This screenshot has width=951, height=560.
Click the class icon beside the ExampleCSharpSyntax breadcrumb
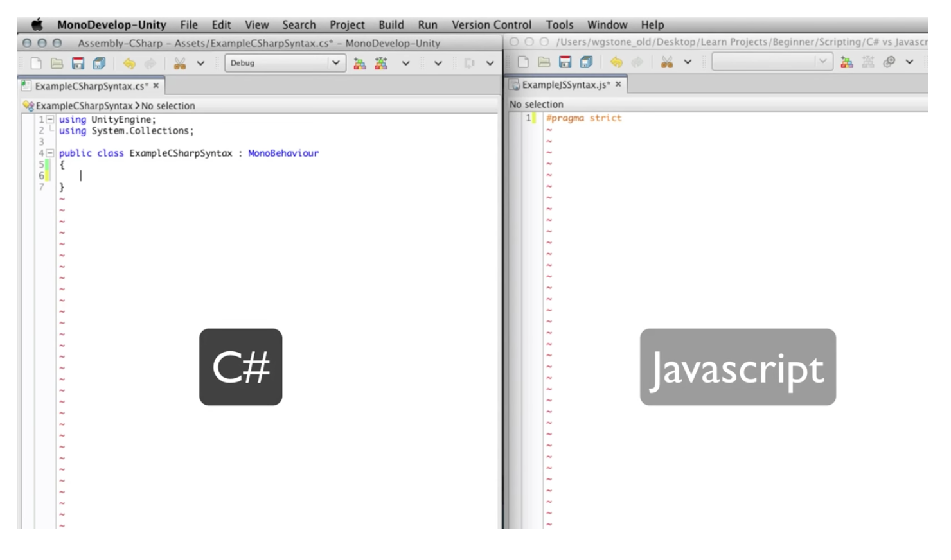pyautogui.click(x=28, y=105)
